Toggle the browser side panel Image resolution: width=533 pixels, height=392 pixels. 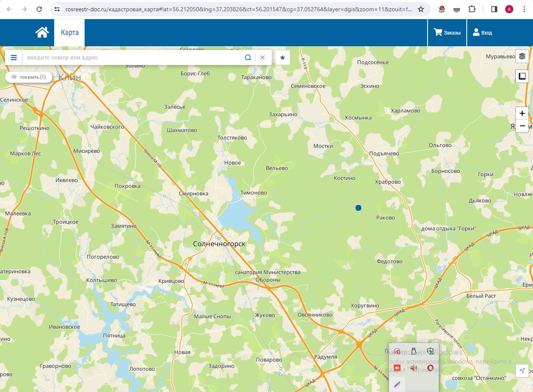click(x=494, y=9)
